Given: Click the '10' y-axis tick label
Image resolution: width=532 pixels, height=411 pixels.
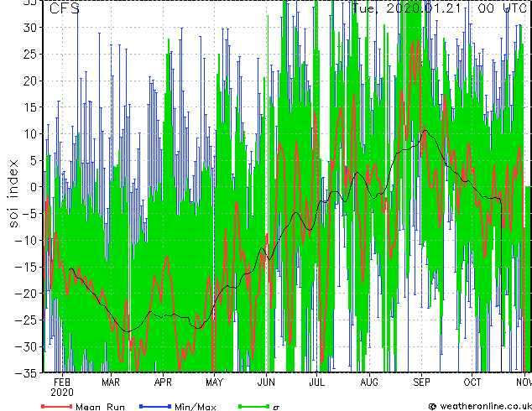Looking at the screenshot, I should tap(30, 134).
